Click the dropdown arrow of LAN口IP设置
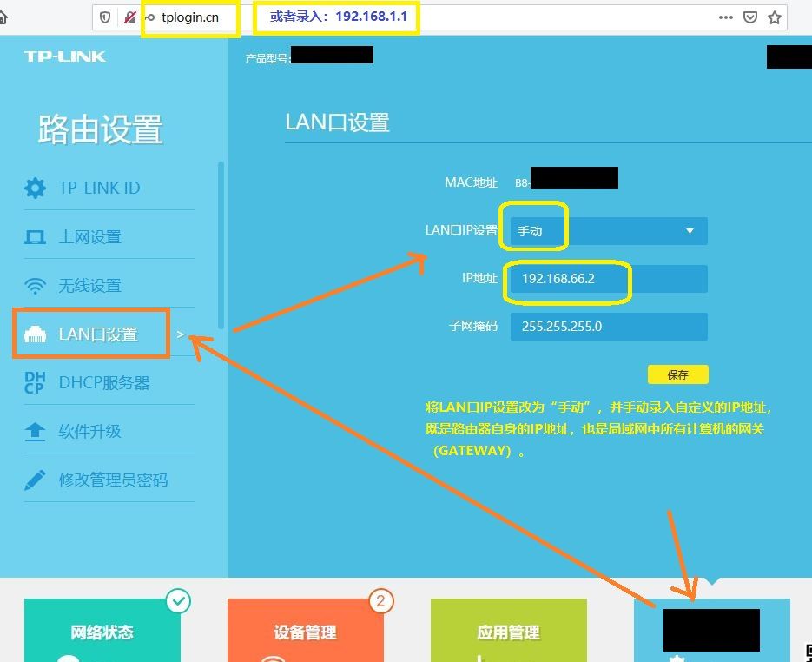The height and width of the screenshot is (662, 812). click(690, 230)
